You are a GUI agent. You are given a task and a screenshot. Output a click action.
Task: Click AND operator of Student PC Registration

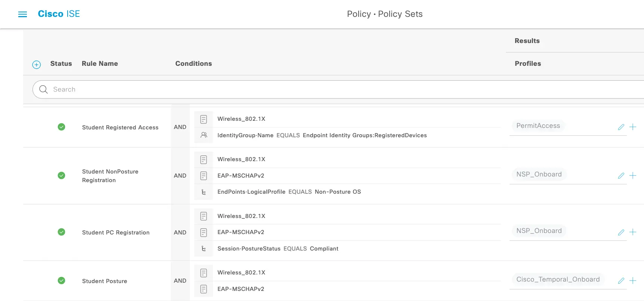[x=180, y=233]
